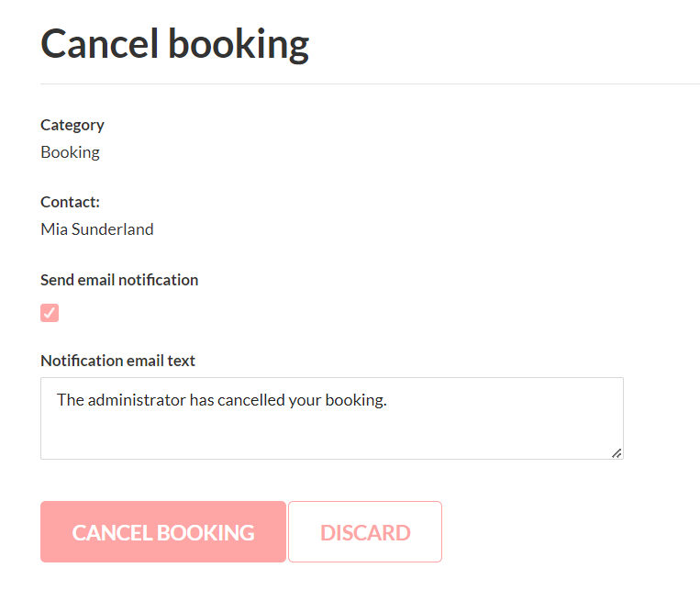Screen dimensions: 700x601
Task: Click the empty area below the email message line
Action: click(330, 436)
